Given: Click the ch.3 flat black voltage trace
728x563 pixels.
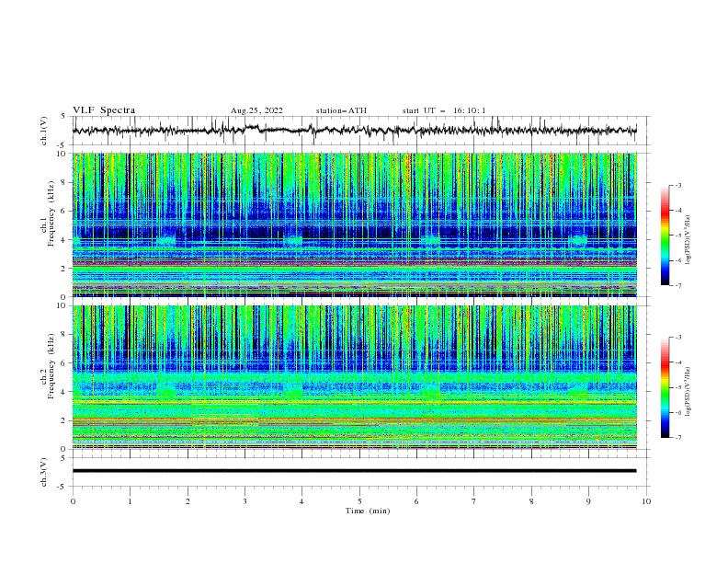Looking at the screenshot, I should coord(354,471).
